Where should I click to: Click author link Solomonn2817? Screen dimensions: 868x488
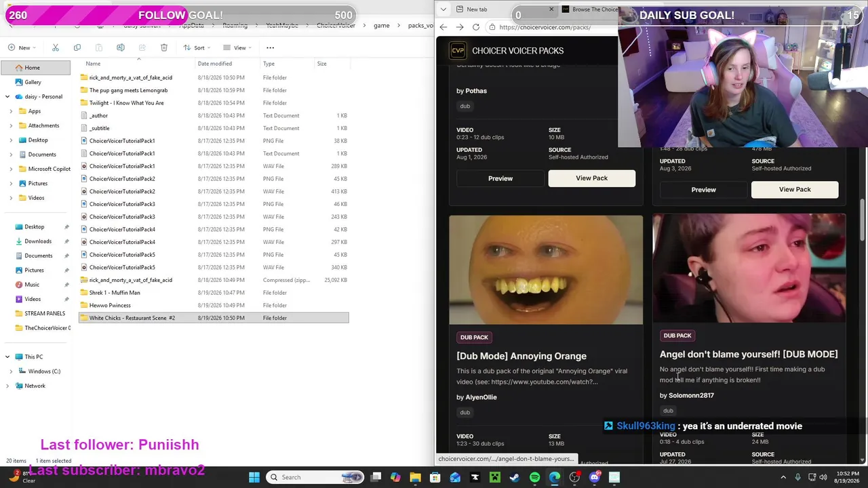coord(691,395)
